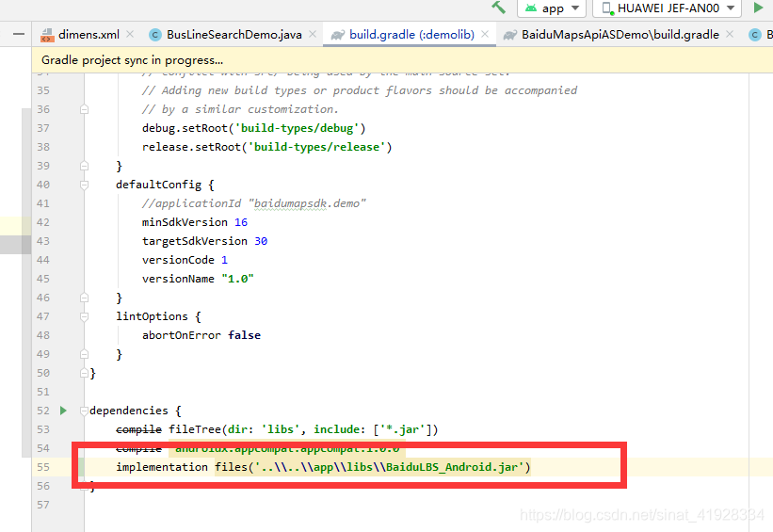773x532 pixels.
Task: Select the build.gradle (:demolib) tab
Action: point(411,35)
